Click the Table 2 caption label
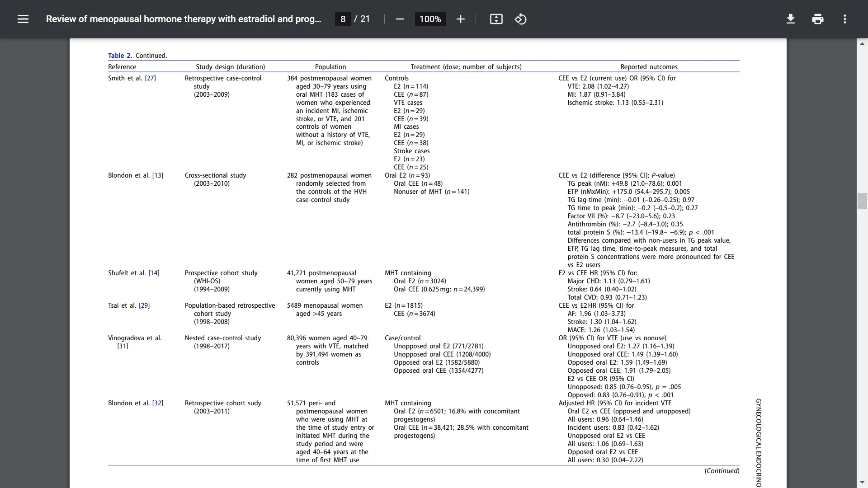This screenshot has height=488, width=868. 120,56
